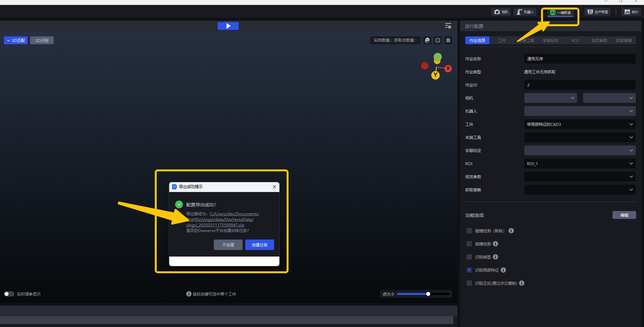Image resolution: width=644 pixels, height=327 pixels.
Task: Open the viewport hamburger menu icon
Action: pyautogui.click(x=448, y=40)
